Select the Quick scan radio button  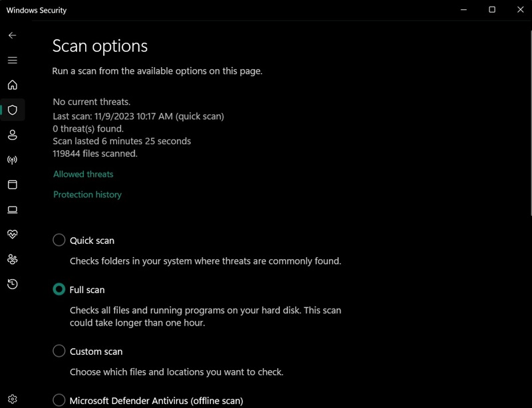(59, 240)
